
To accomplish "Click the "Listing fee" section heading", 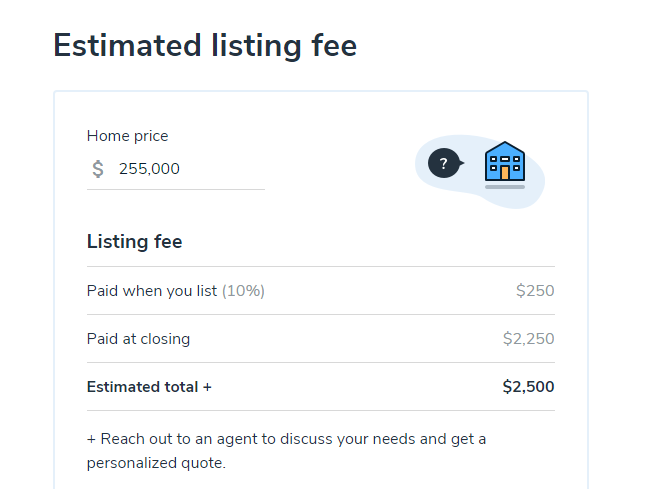I will (134, 241).
